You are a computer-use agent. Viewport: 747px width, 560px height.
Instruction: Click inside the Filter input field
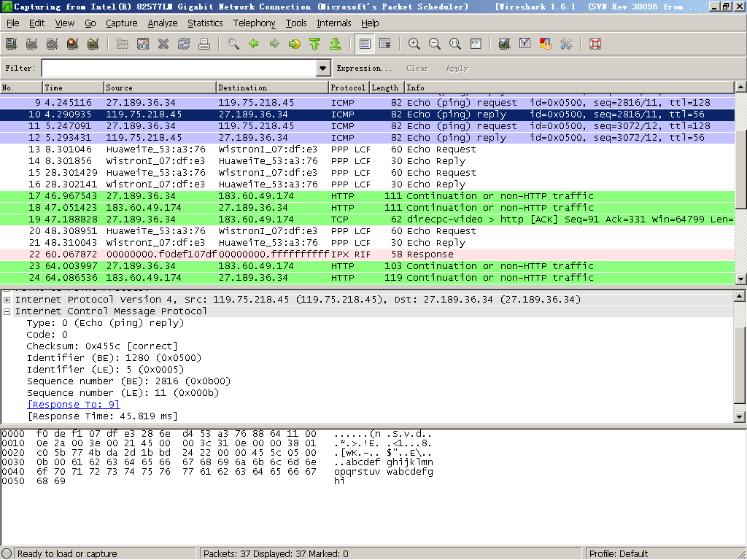click(179, 68)
